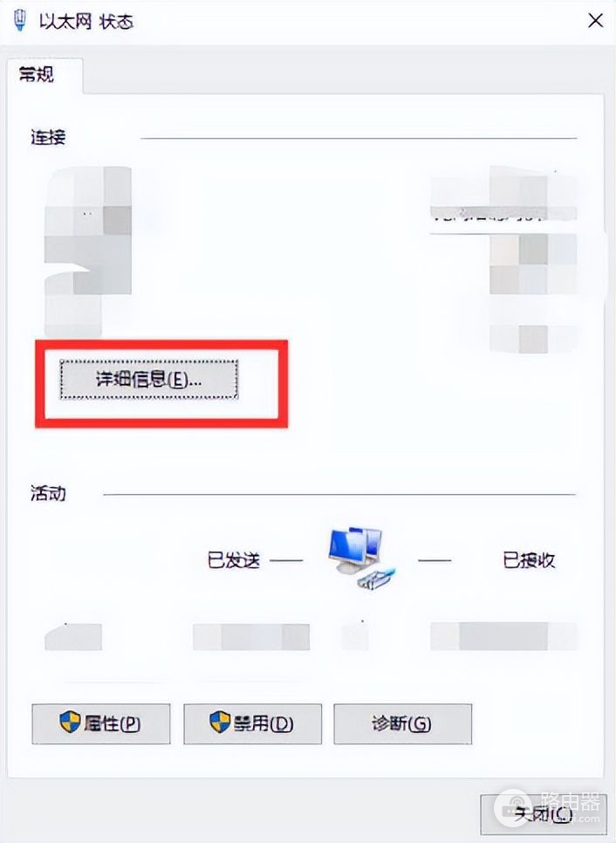The image size is (616, 843).
Task: Disable the adapter via 禁用(D)
Action: pos(253,723)
